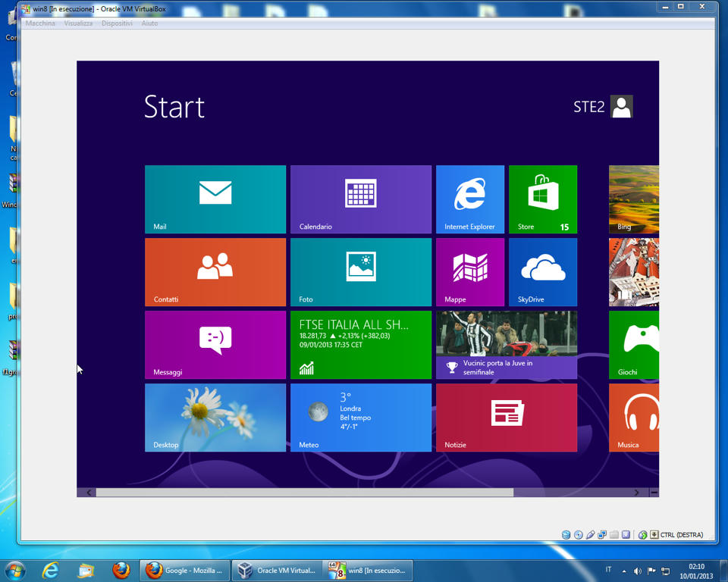This screenshot has width=728, height=582.
Task: Click the VirtualBox network adapter status icon
Action: (602, 535)
